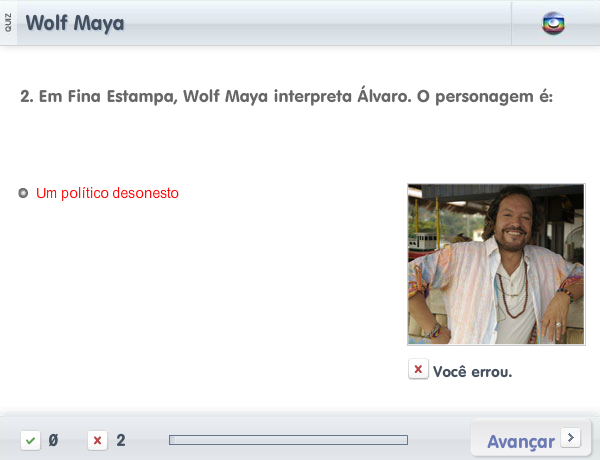
Task: Click the Avançar button
Action: [531, 439]
